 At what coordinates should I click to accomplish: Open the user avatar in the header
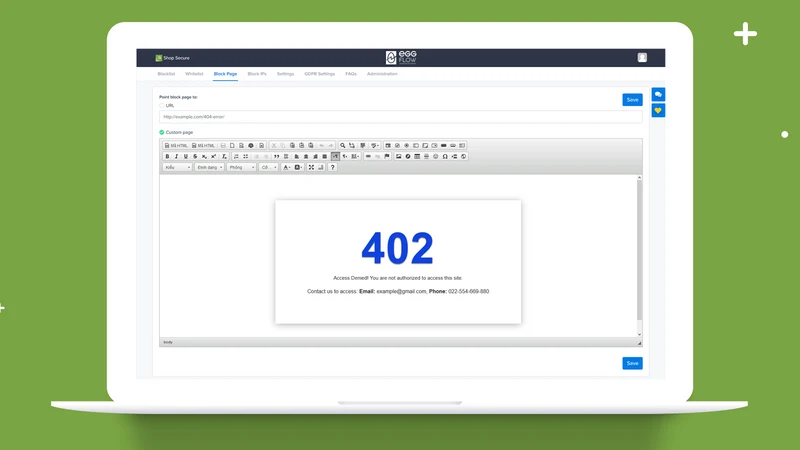pos(642,58)
